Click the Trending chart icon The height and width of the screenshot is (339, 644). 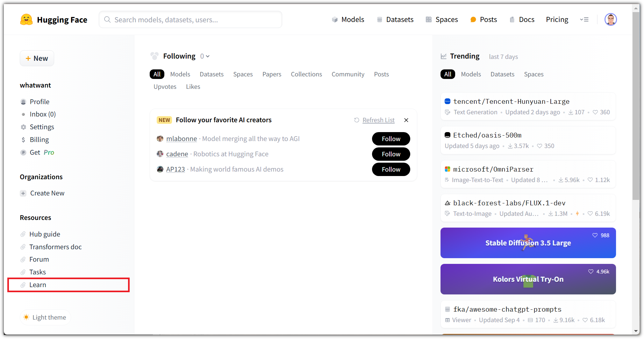pos(444,56)
